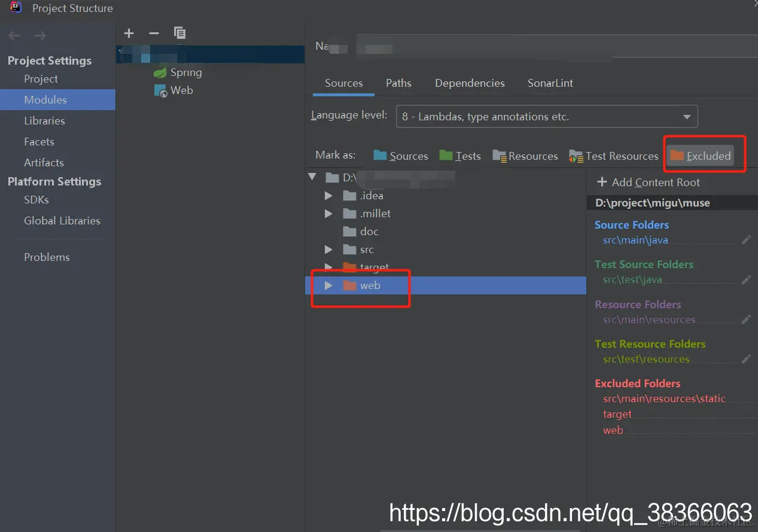This screenshot has height=532, width=758.
Task: Click the src\test\java test folder entry
Action: pyautogui.click(x=632, y=279)
